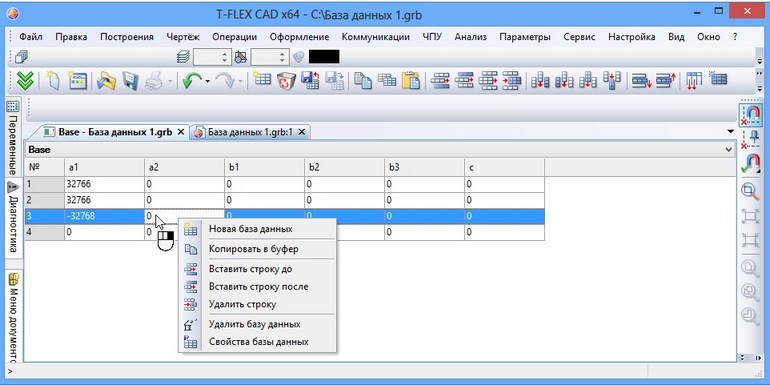Screen dimensions: 770x385
Task: Create a new document via toolbar icon
Action: click(53, 81)
